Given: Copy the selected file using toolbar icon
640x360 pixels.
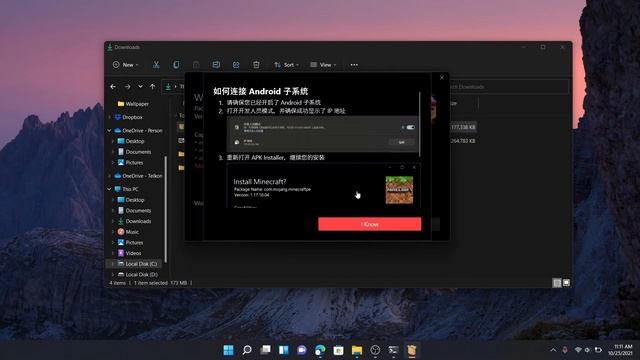Looking at the screenshot, I should coord(176,65).
